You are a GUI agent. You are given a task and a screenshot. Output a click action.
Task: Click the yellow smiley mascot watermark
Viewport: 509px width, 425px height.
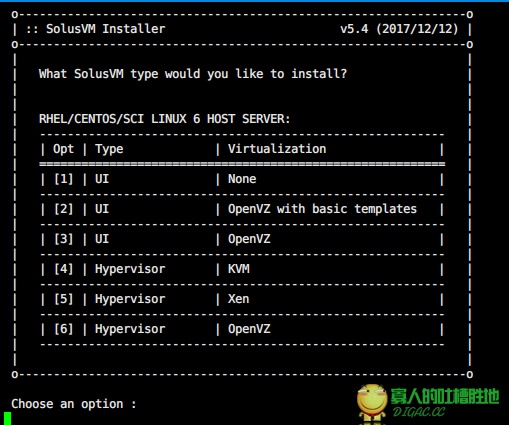coord(372,403)
